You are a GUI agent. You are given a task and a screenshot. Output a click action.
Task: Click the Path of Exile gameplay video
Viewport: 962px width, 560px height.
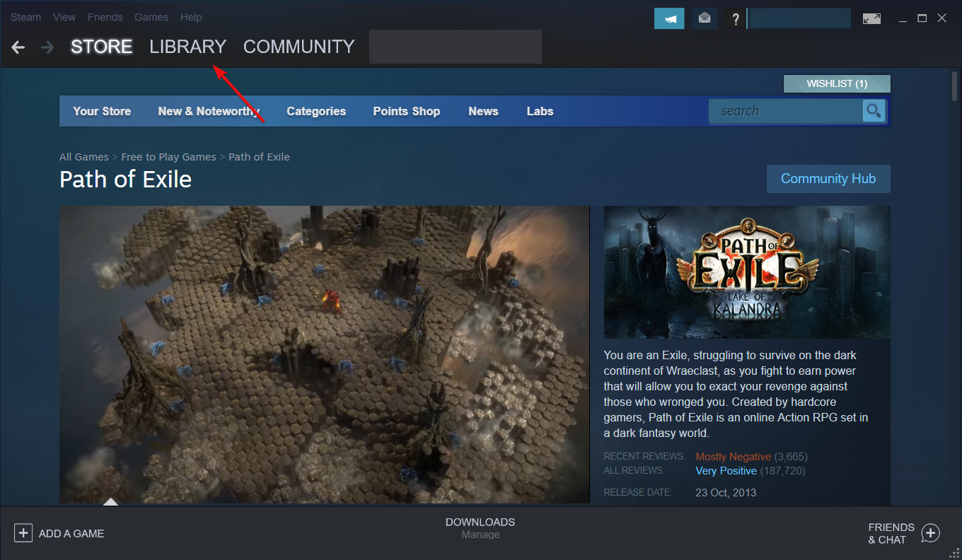(325, 355)
